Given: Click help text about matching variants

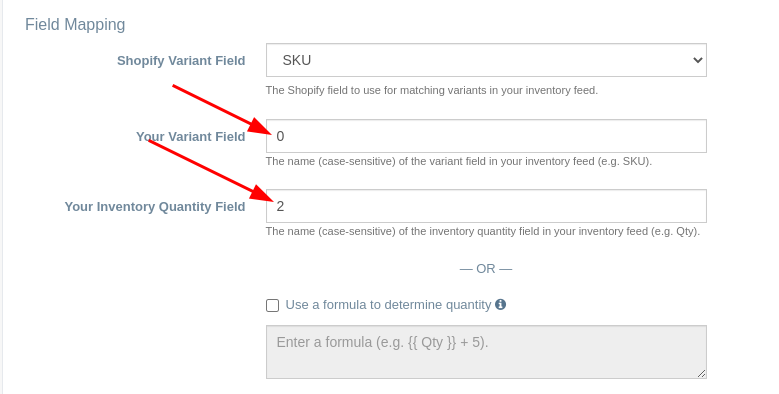Looking at the screenshot, I should coord(432,90).
